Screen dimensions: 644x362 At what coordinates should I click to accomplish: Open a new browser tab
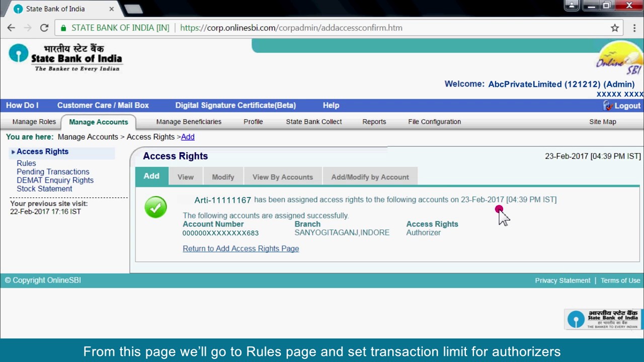[133, 9]
